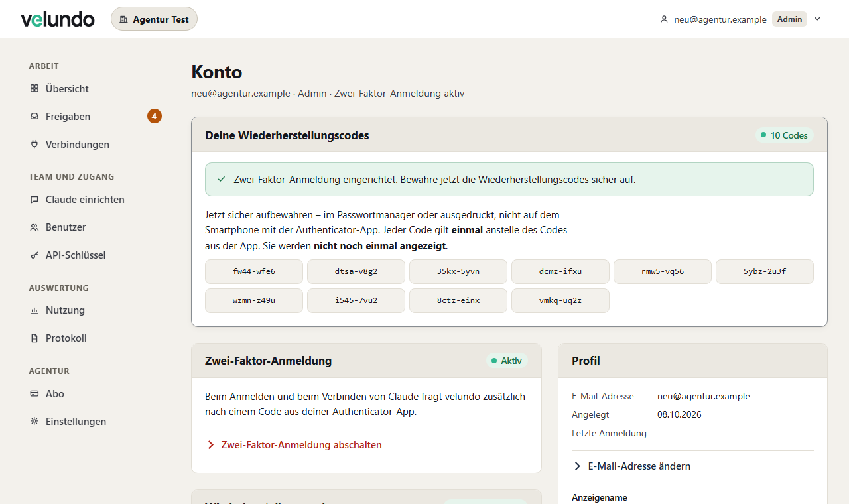Click the building icon in Agentur Test
Image resolution: width=849 pixels, height=504 pixels.
(123, 19)
